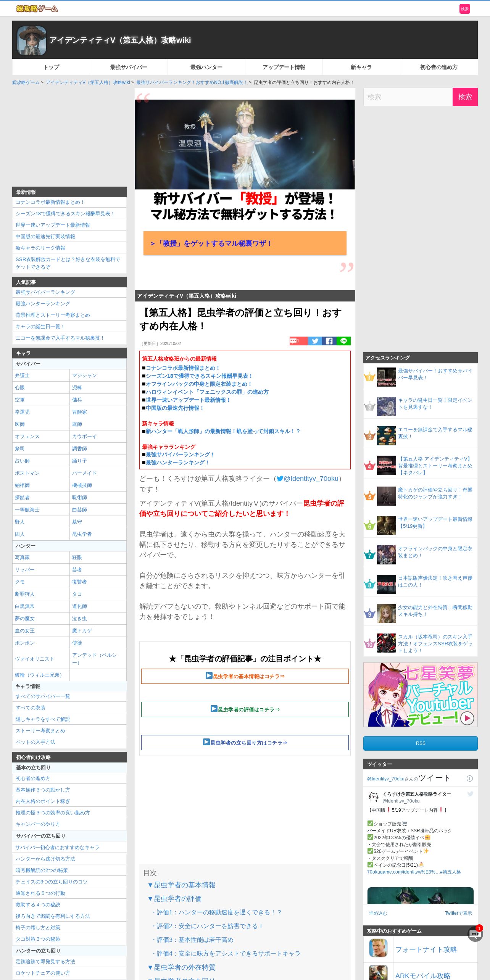Expand 昆虫学者の外在特質 in table of contents
Image resolution: width=490 pixels, height=980 pixels.
(x=182, y=967)
